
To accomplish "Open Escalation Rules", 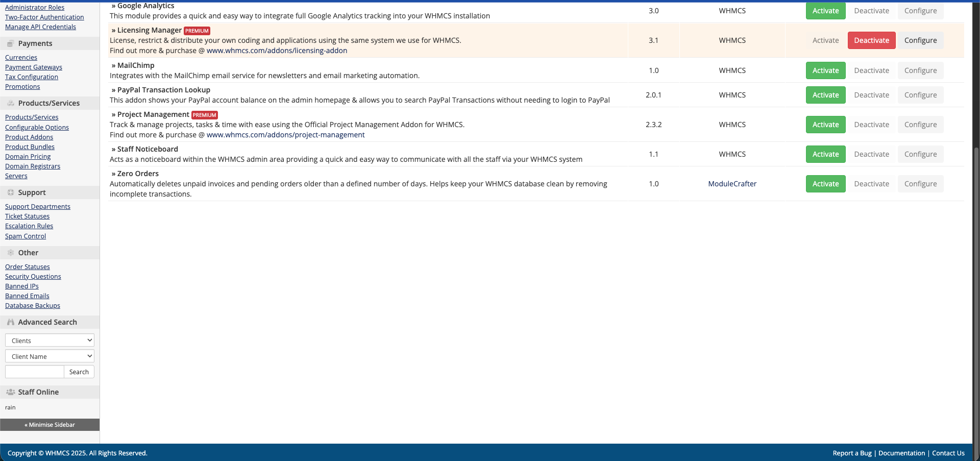I will [29, 226].
